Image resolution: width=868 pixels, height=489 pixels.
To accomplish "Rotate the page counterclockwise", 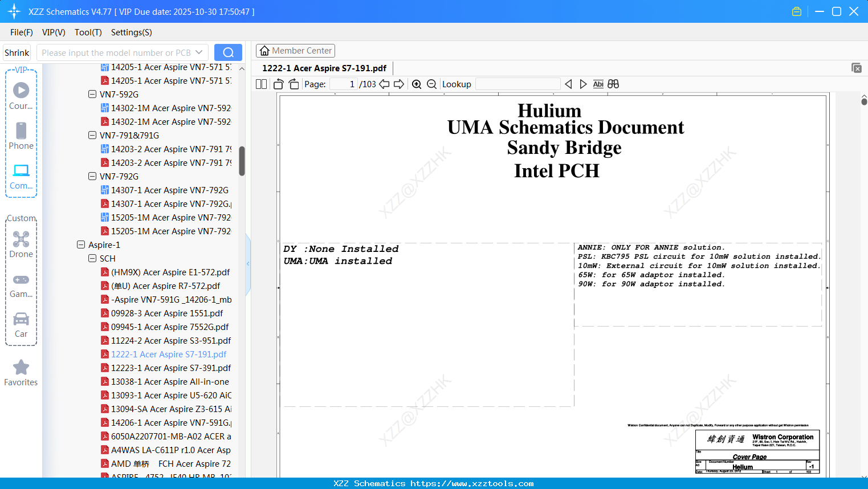I will 279,84.
